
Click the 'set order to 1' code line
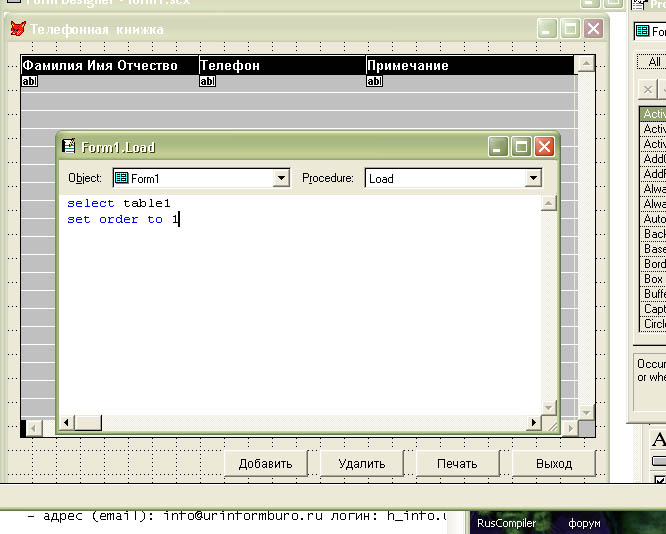tap(123, 219)
